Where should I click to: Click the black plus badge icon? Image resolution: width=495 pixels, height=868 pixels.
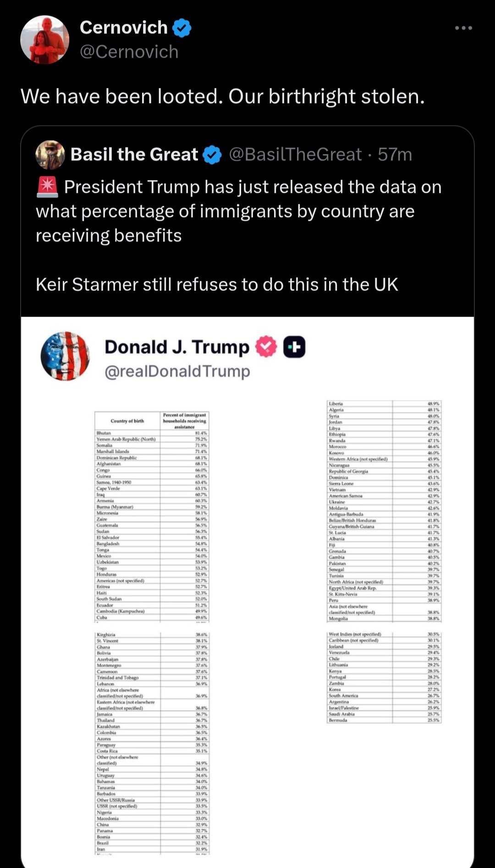(x=294, y=346)
